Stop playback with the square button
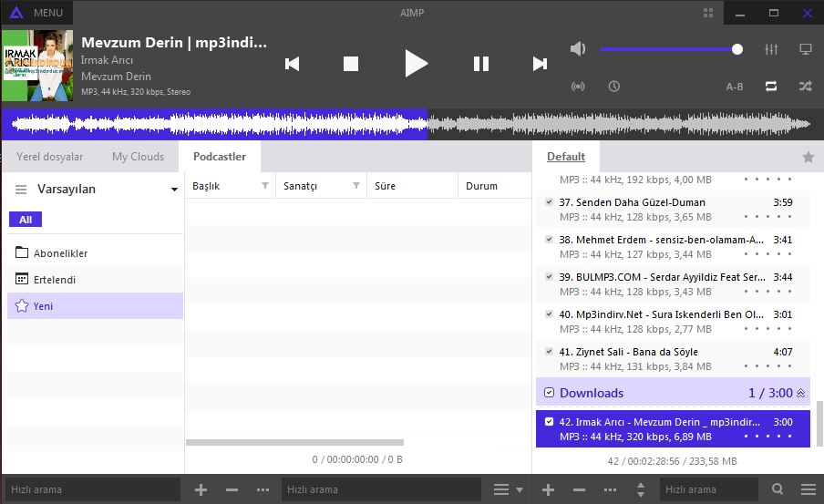This screenshot has height=504, width=824. (x=351, y=64)
